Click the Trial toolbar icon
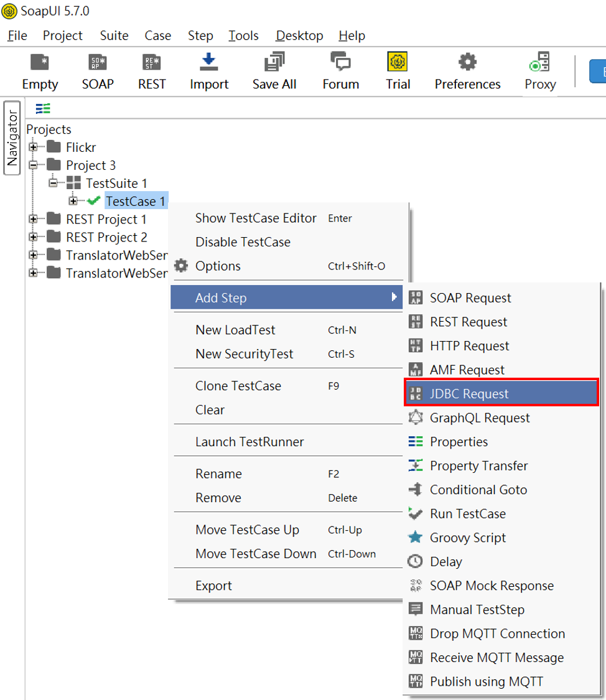The height and width of the screenshot is (700, 606). (x=398, y=62)
